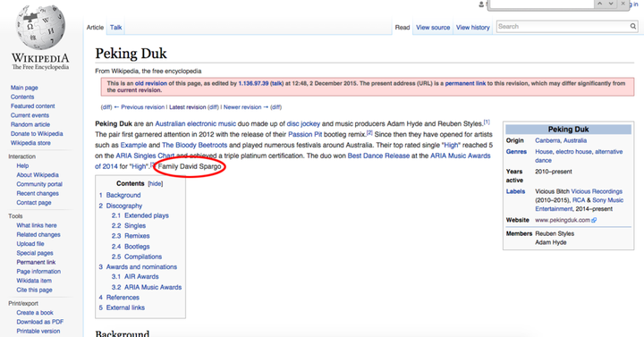This screenshot has width=644, height=337.
Task: Open the Genres infobox link
Action: (516, 151)
